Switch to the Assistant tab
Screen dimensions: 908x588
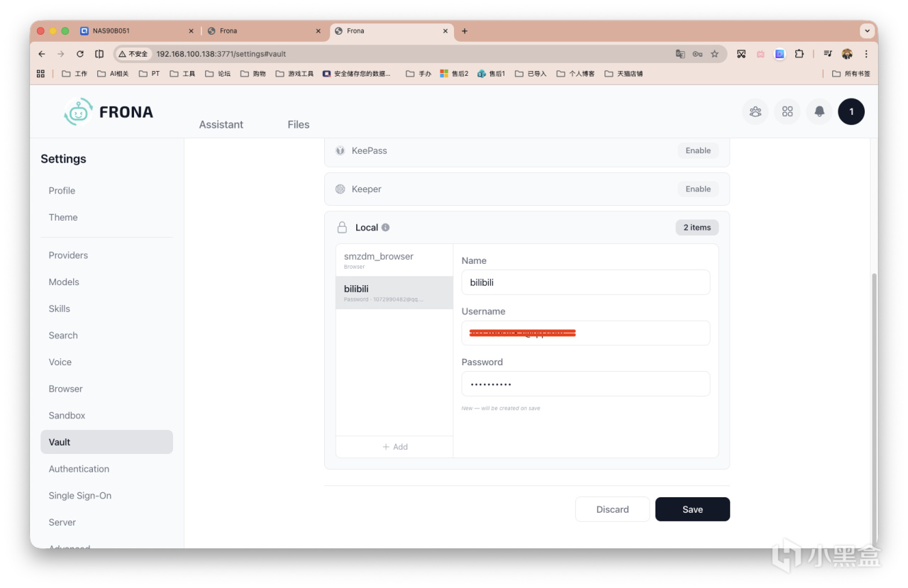(221, 124)
